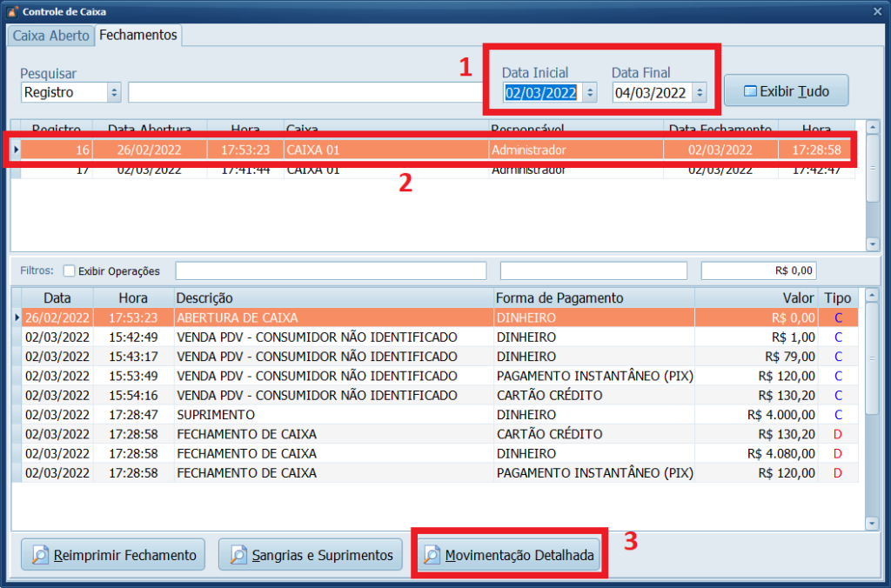This screenshot has width=891, height=588.
Task: Select the SUPRIMENTO row of R$ 4.000,00
Action: point(348,415)
